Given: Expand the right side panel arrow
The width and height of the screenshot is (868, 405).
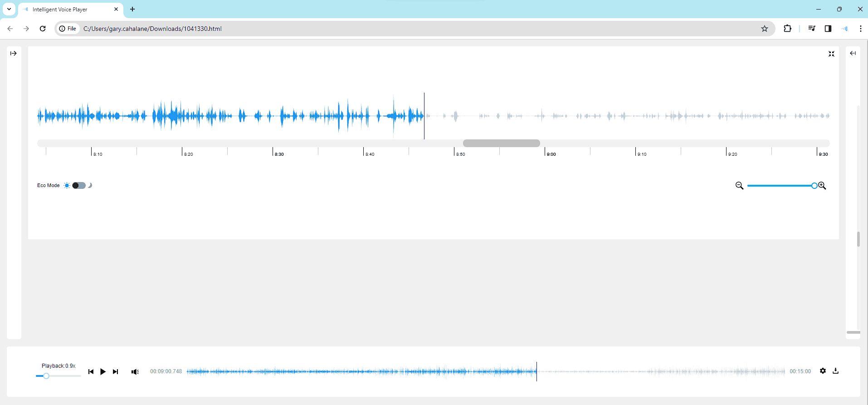Looking at the screenshot, I should click(x=853, y=53).
